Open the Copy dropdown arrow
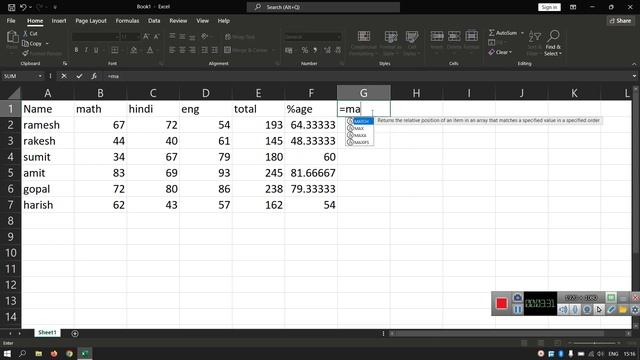The image size is (640, 360). click(x=47, y=43)
